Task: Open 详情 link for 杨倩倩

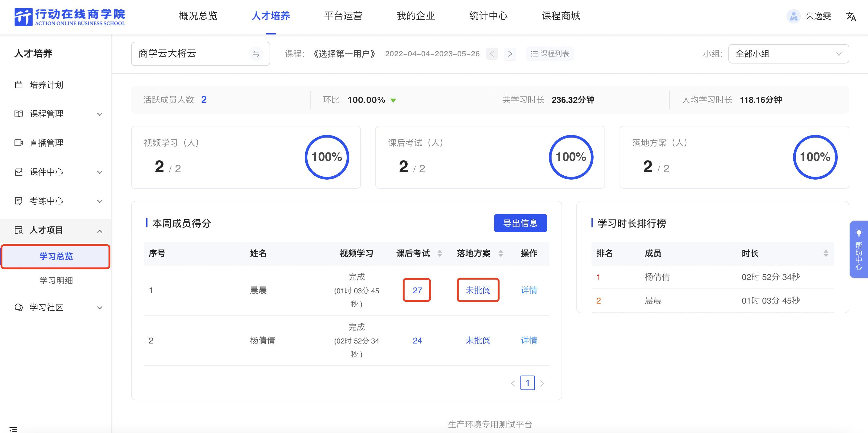Action: click(x=528, y=340)
